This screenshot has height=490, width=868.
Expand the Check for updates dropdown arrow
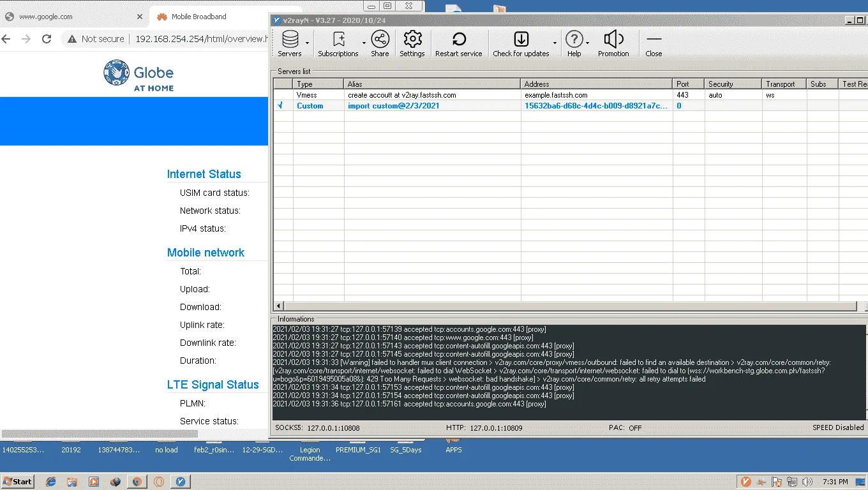pyautogui.click(x=555, y=43)
